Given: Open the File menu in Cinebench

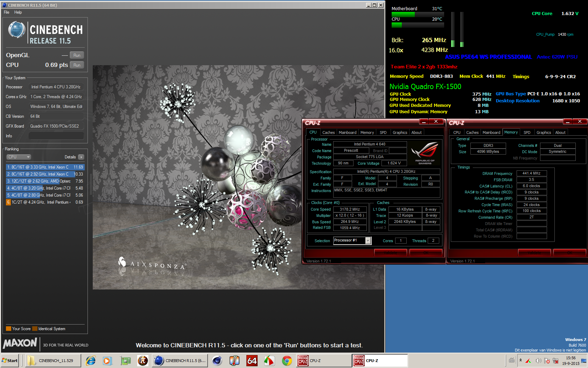Looking at the screenshot, I should [x=7, y=12].
